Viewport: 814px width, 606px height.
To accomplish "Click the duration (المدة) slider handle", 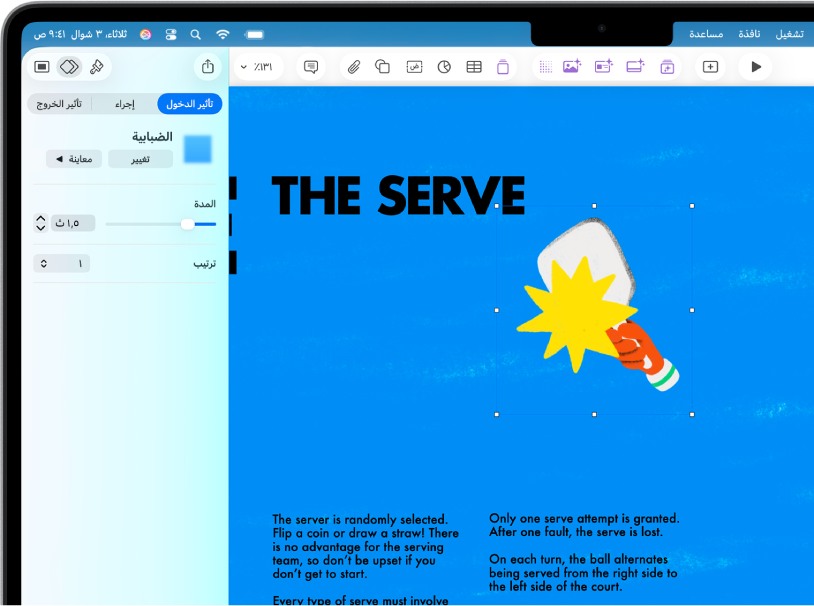I will click(187, 224).
